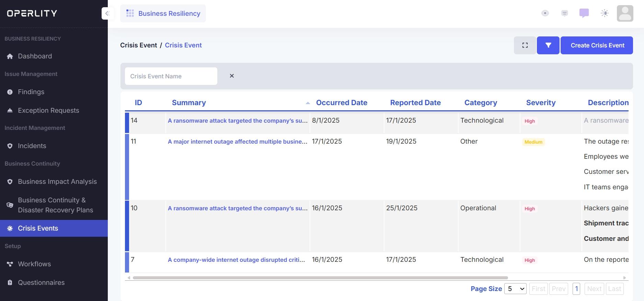Focus the Crisis Event Name search field
This screenshot has height=301, width=644.
[x=171, y=76]
